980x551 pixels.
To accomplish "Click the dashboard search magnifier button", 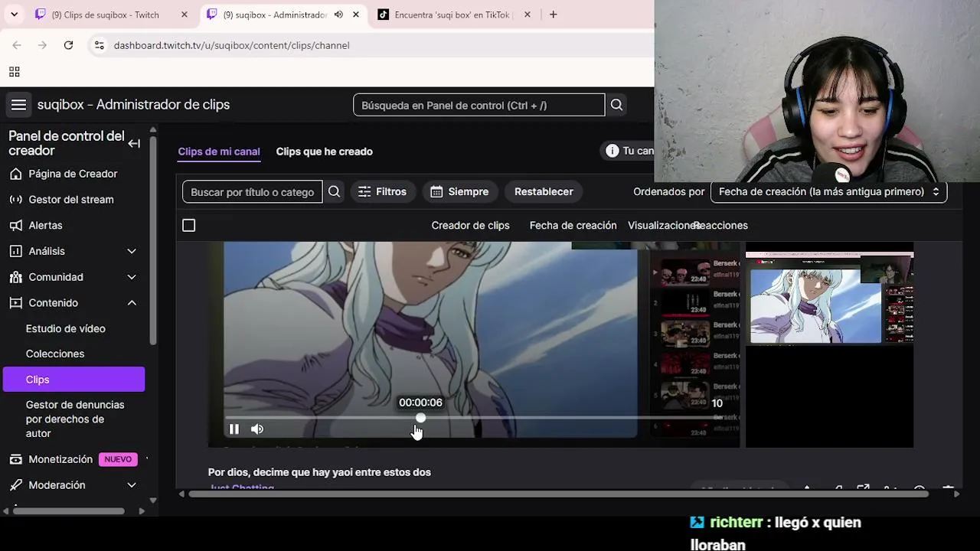I will click(x=616, y=105).
